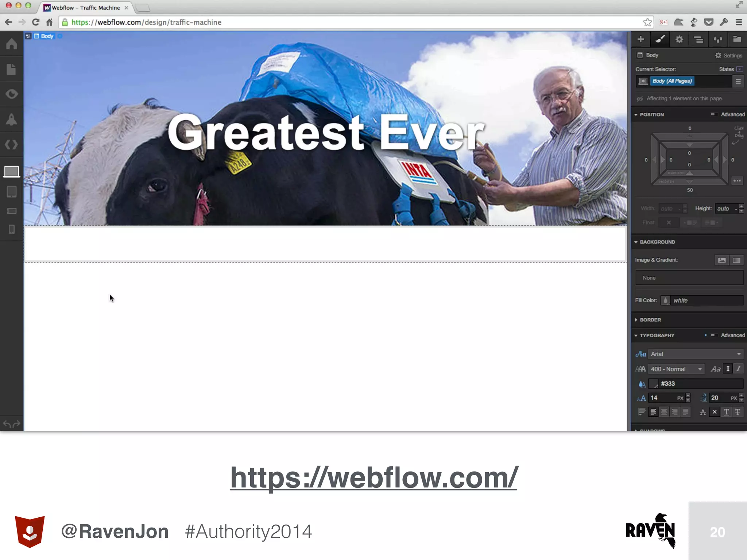Image resolution: width=747 pixels, height=560 pixels.
Task: Increase Height with stepper up arrow
Action: [x=741, y=206]
